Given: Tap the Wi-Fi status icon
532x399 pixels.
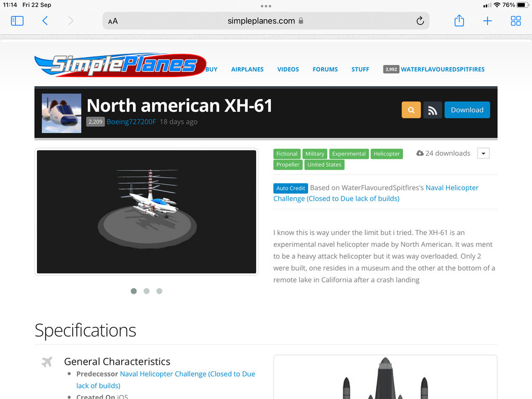Looking at the screenshot, I should click(497, 5).
